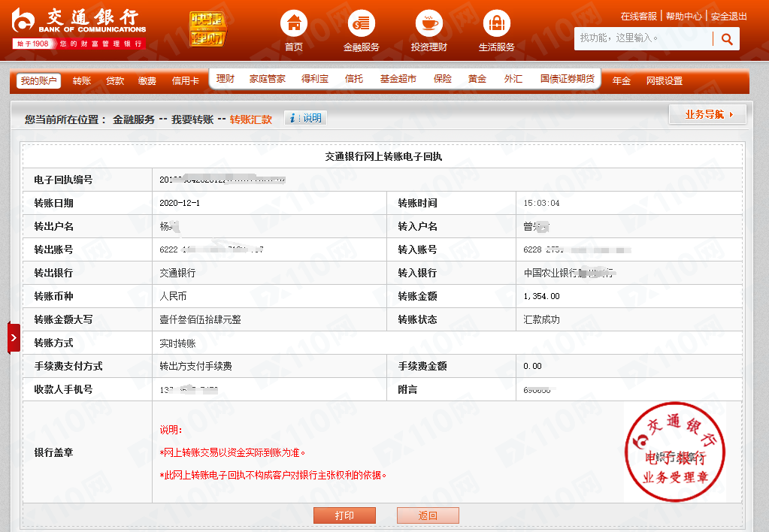Viewport: 769px width, 532px height.
Task: Open 理财 submenu item
Action: click(225, 79)
